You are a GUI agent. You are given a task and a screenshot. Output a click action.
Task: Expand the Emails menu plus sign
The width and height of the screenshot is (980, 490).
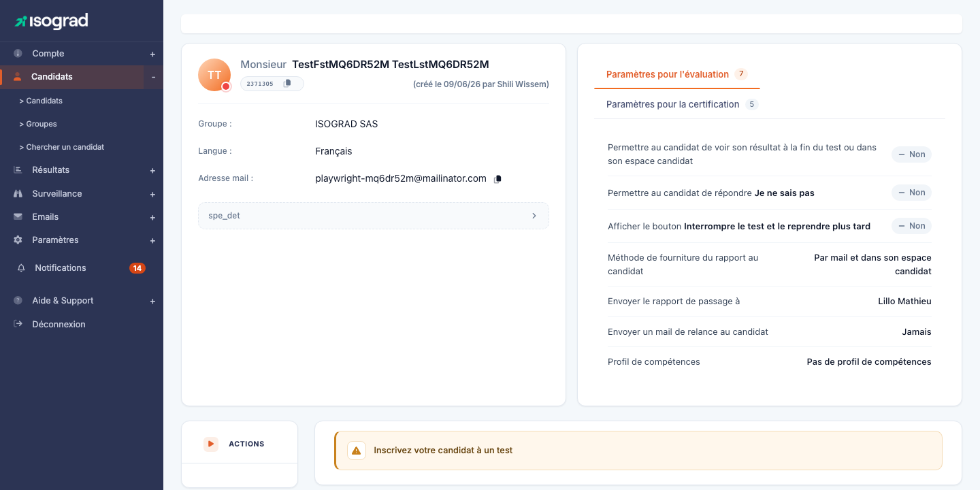[152, 218]
